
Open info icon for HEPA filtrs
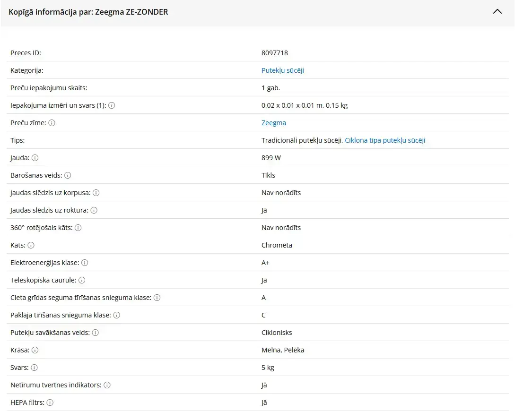[x=50, y=402]
